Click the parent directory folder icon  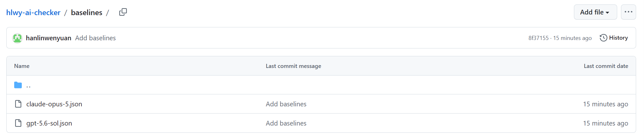point(18,85)
